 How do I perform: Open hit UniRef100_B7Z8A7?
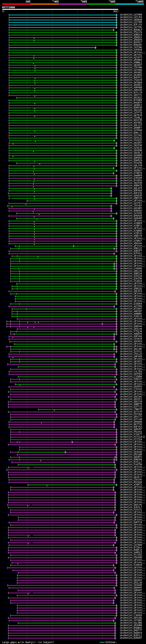point(131,309)
